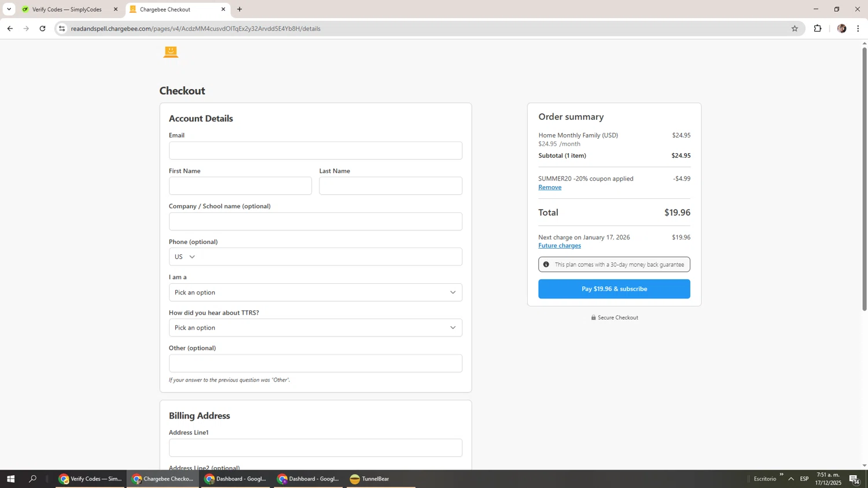Go forward to the next page

click(26, 28)
